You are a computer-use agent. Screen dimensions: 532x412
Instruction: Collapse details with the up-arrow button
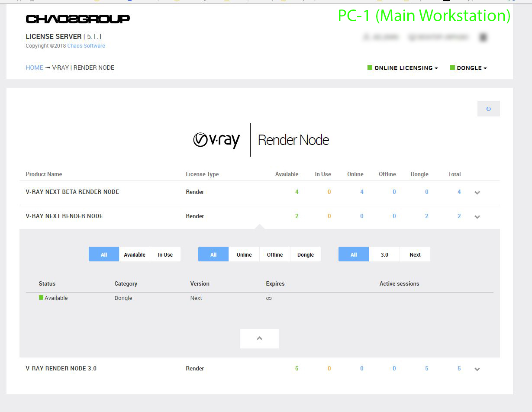(x=259, y=338)
